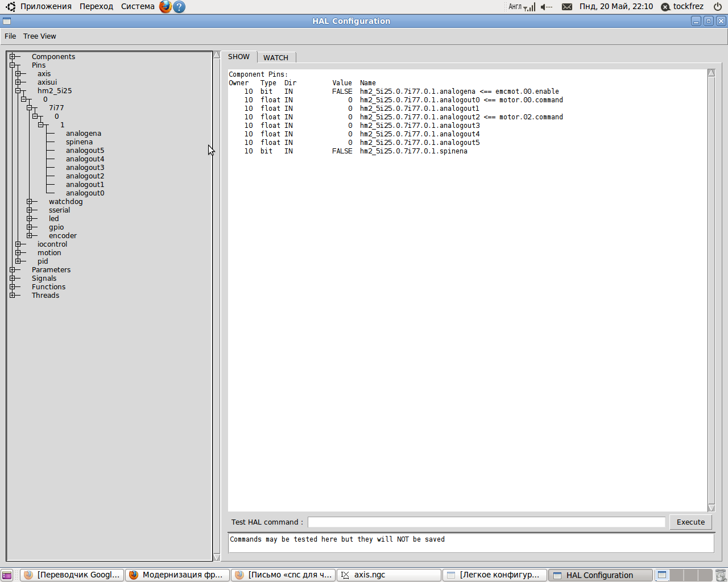Select analogout1 in the tree
Image resolution: width=728 pixels, height=582 pixels.
pyautogui.click(x=85, y=185)
